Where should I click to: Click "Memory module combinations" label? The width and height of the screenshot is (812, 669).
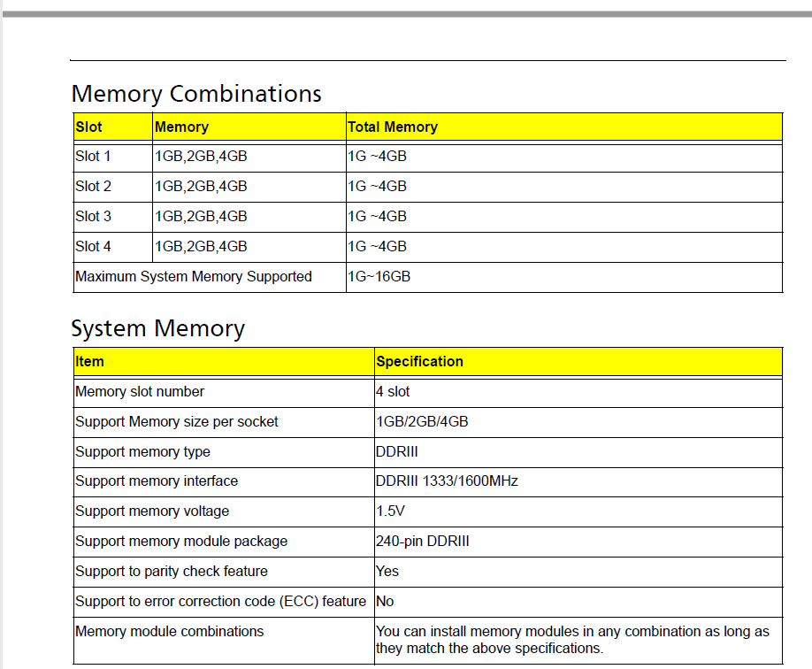(169, 632)
